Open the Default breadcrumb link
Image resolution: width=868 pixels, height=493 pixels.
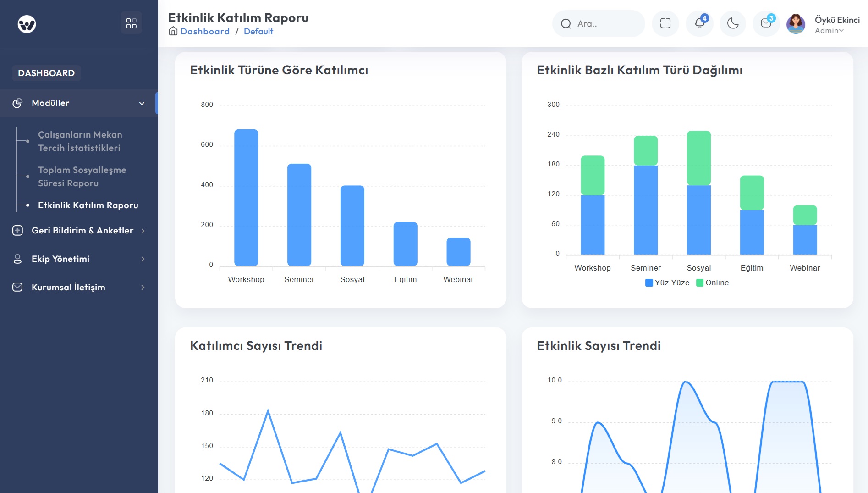pyautogui.click(x=258, y=31)
